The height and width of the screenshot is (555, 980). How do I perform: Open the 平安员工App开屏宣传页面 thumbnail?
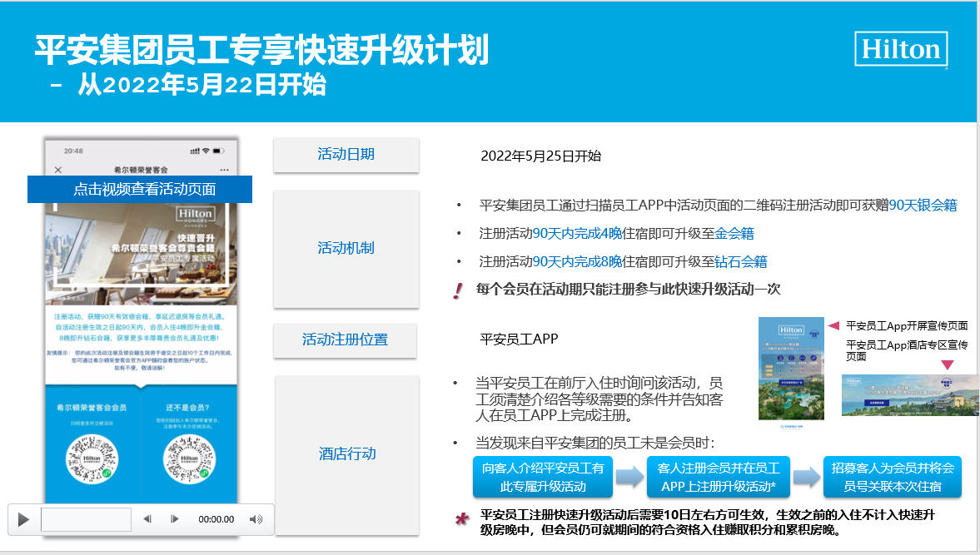coord(791,369)
